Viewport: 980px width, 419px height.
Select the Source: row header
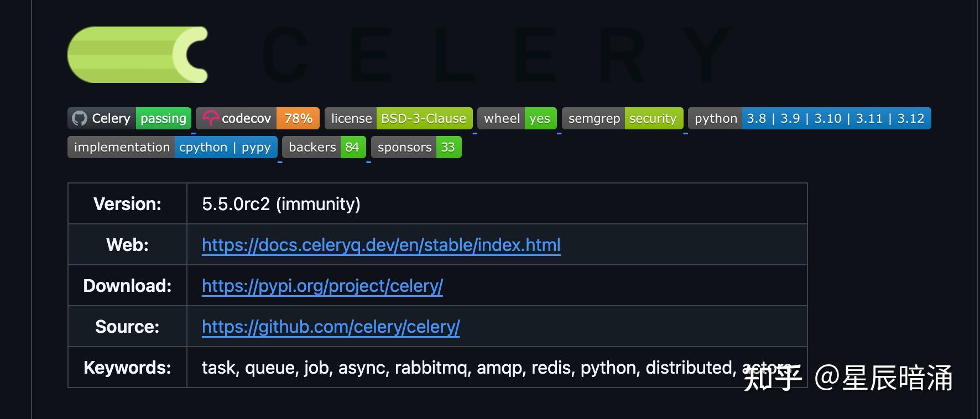(127, 327)
